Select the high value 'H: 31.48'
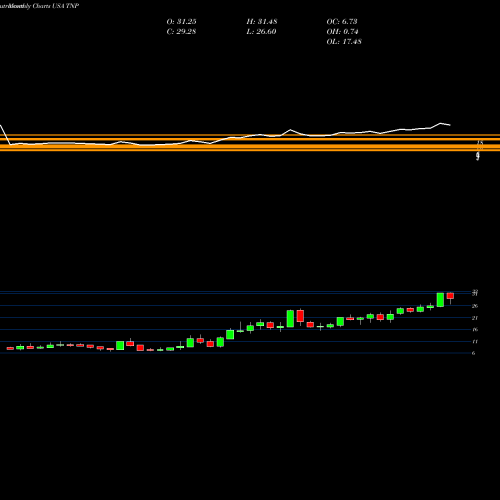 pos(262,22)
